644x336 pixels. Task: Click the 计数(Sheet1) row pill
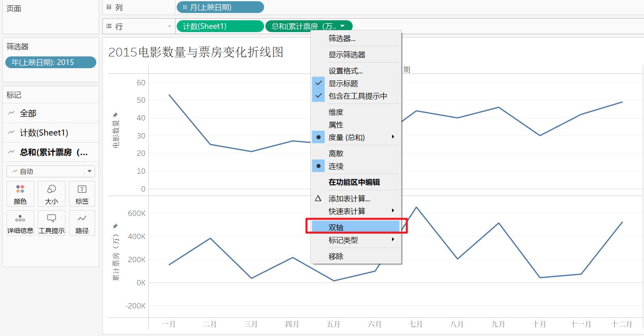(220, 26)
